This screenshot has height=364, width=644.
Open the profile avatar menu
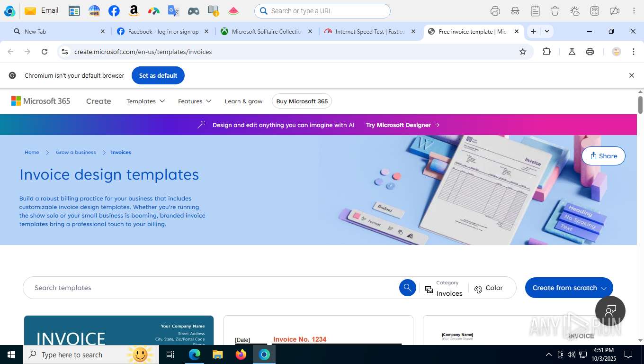(617, 52)
